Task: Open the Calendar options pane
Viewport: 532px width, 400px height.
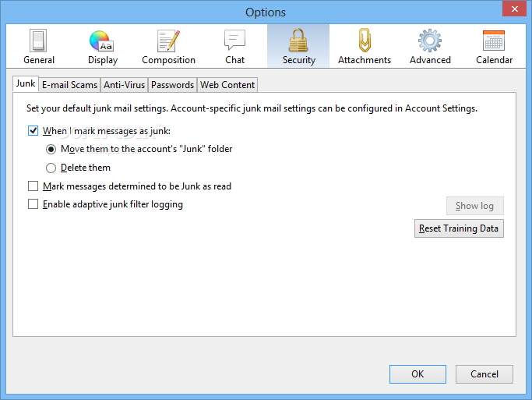Action: pos(494,47)
